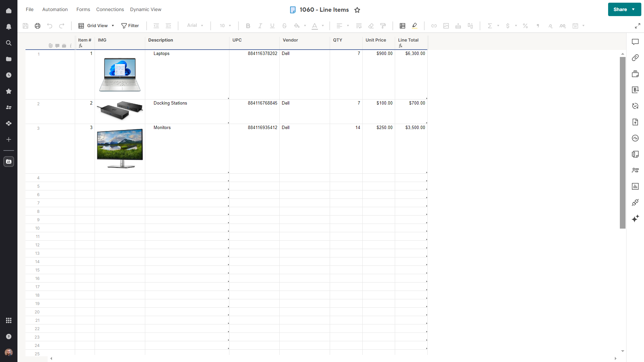Insert an image into a cell
Image resolution: width=644 pixels, height=362 pixels.
pyautogui.click(x=446, y=26)
